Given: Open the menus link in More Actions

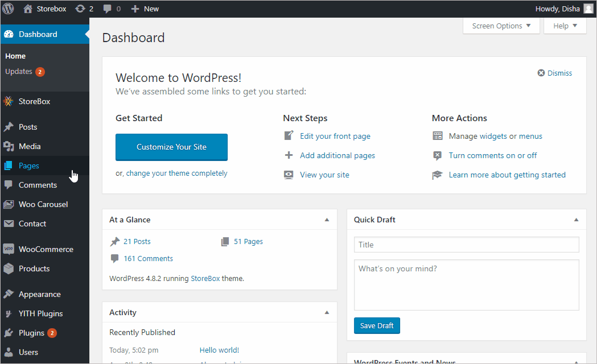Looking at the screenshot, I should click(x=530, y=136).
